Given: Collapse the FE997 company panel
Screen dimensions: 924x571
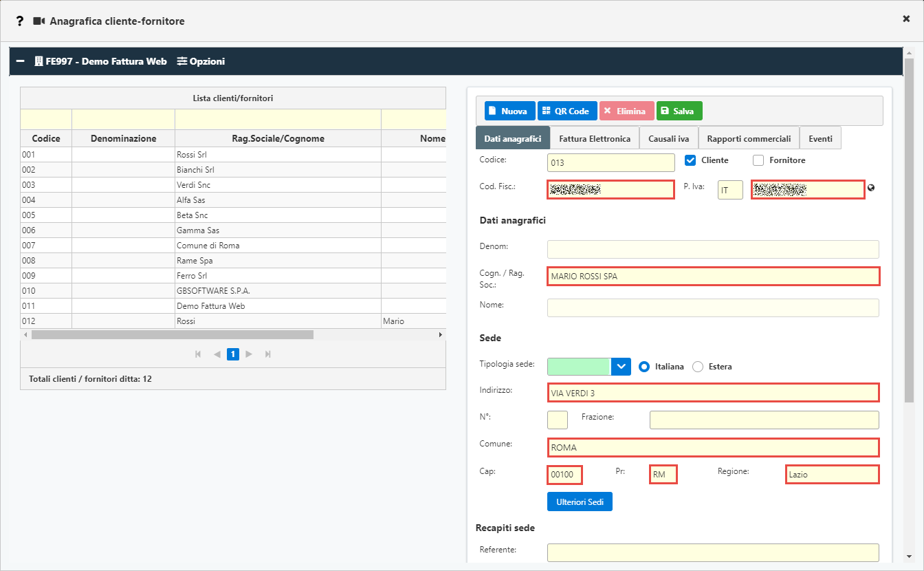Looking at the screenshot, I should click(x=21, y=61).
